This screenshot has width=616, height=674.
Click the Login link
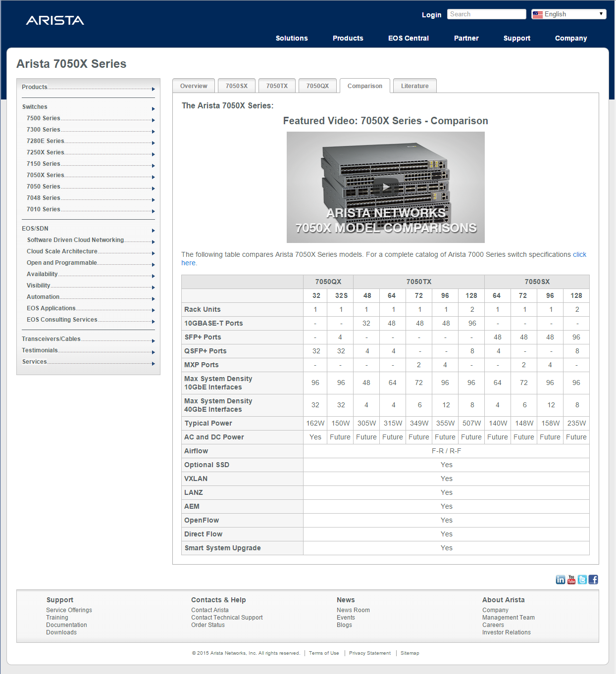click(x=431, y=15)
